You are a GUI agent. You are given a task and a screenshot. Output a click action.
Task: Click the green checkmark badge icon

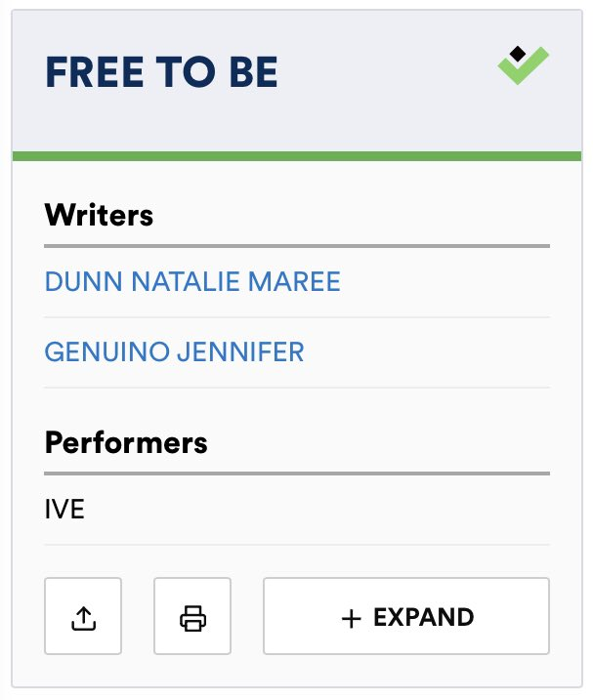(523, 66)
